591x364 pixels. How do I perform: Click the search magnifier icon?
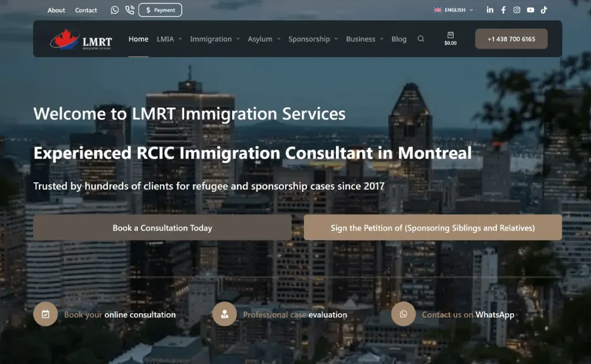pos(421,39)
